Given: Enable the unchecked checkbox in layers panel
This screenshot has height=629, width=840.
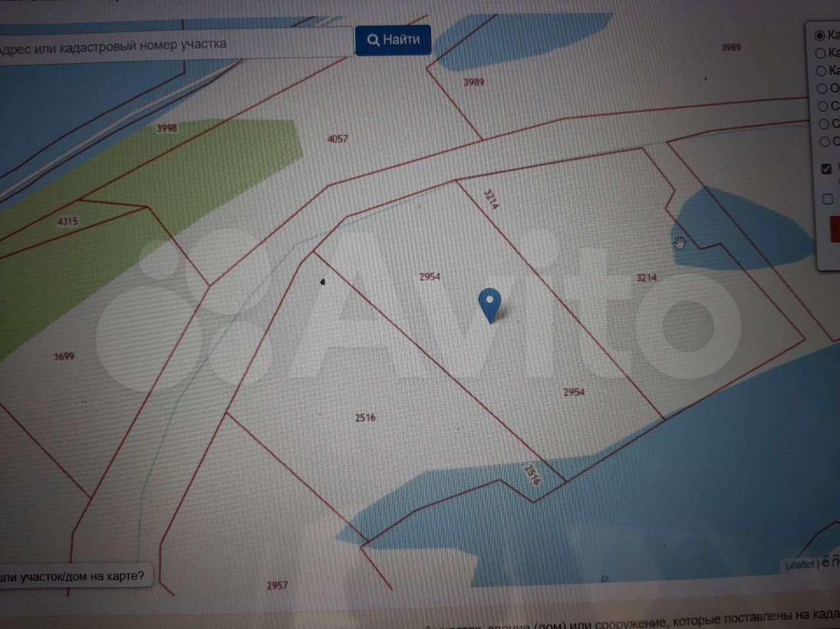Looking at the screenshot, I should [828, 199].
